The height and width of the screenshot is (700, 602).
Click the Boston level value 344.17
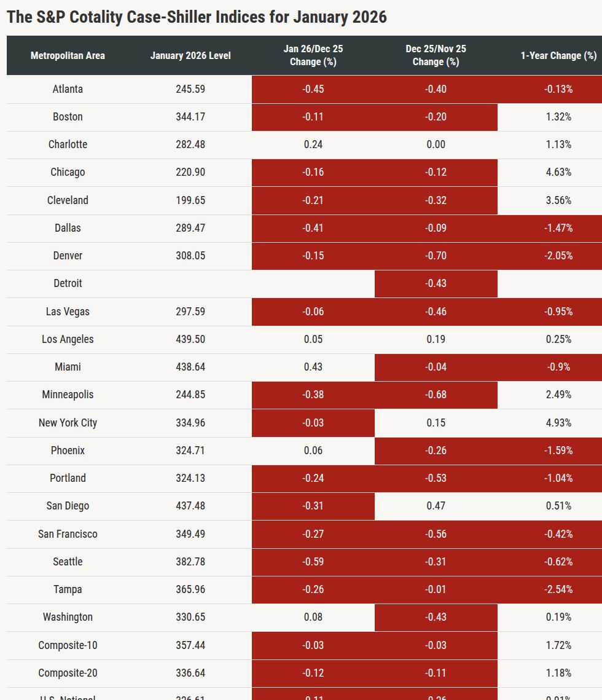190,117
